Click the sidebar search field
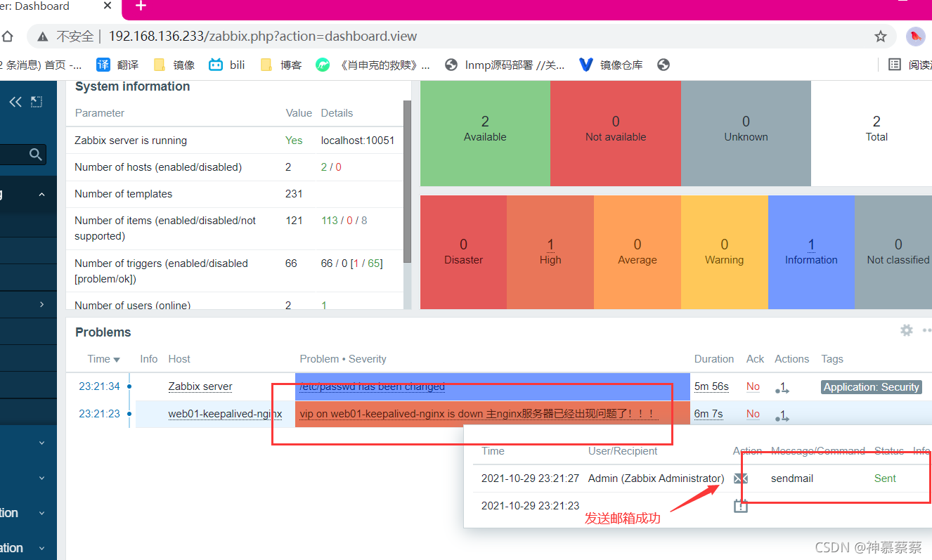Image resolution: width=932 pixels, height=560 pixels. 23,155
